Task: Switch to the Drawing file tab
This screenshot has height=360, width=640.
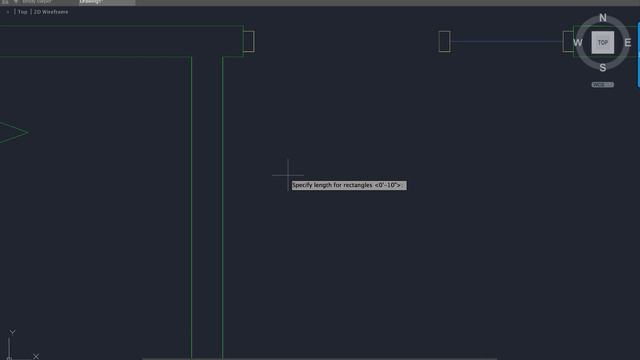Action: pos(107,2)
